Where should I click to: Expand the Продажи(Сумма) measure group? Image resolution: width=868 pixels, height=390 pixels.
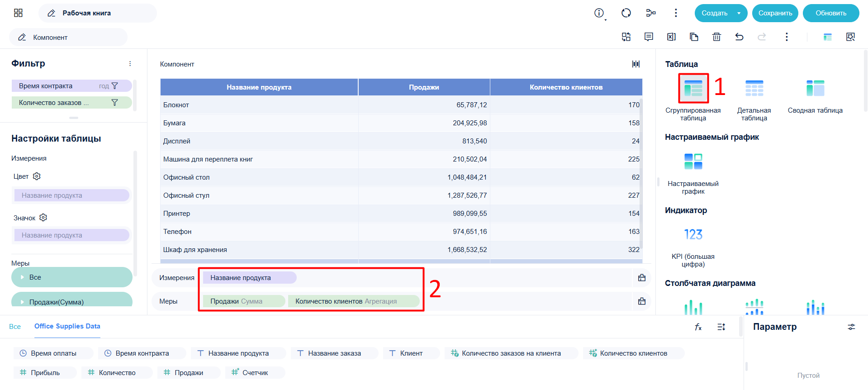[22, 302]
